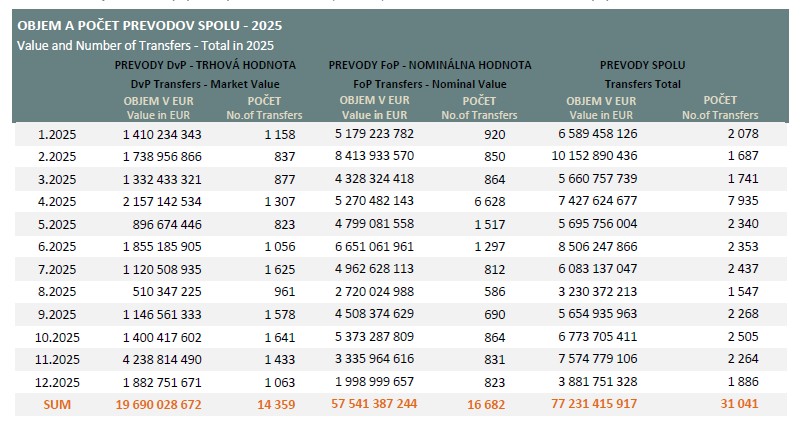This screenshot has height=425, width=802.
Task: Select total value 10 152 890 436
Action: (x=594, y=156)
